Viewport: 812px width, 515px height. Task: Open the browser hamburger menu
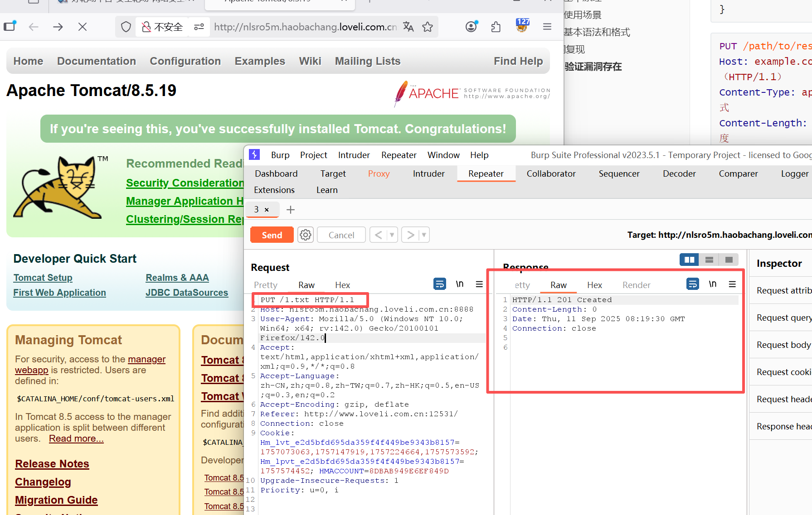[547, 27]
